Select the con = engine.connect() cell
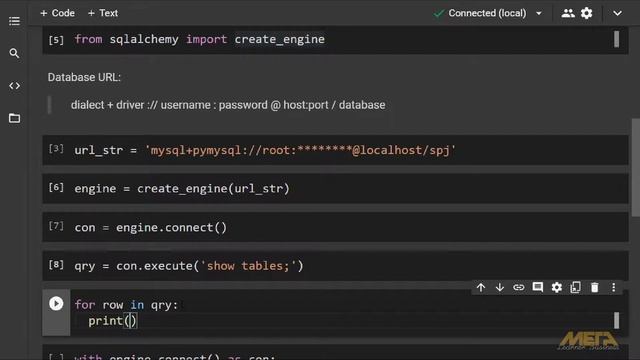640x360 pixels. 335,227
